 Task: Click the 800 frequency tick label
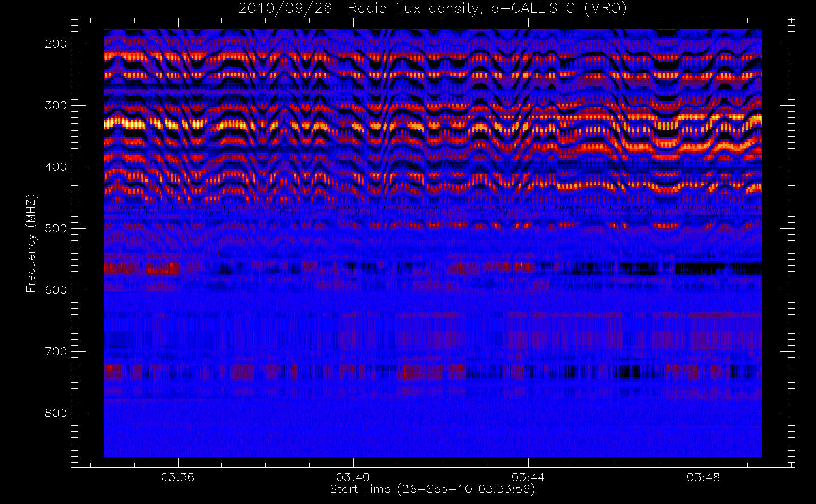pyautogui.click(x=56, y=413)
